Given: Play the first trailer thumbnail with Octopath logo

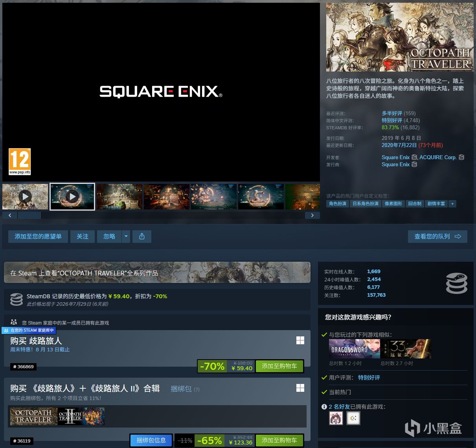Looking at the screenshot, I should click(25, 196).
